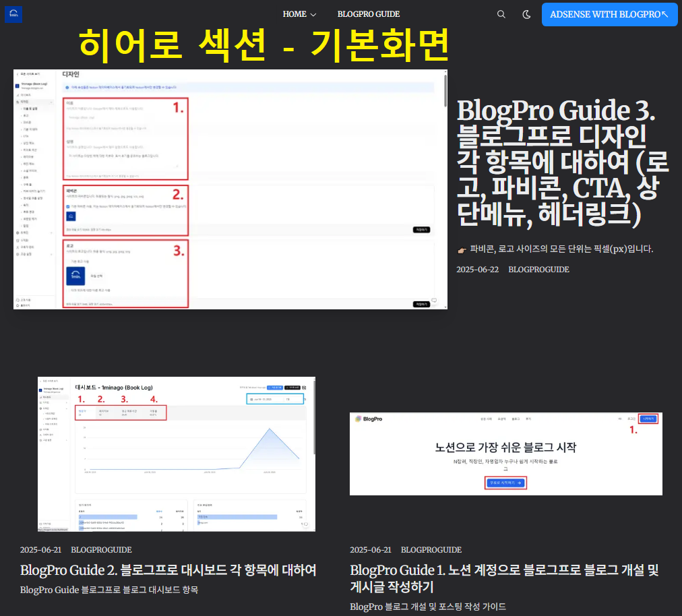The height and width of the screenshot is (616, 682).
Task: Go to BLOGPRO GUIDE menu item
Action: pos(369,14)
